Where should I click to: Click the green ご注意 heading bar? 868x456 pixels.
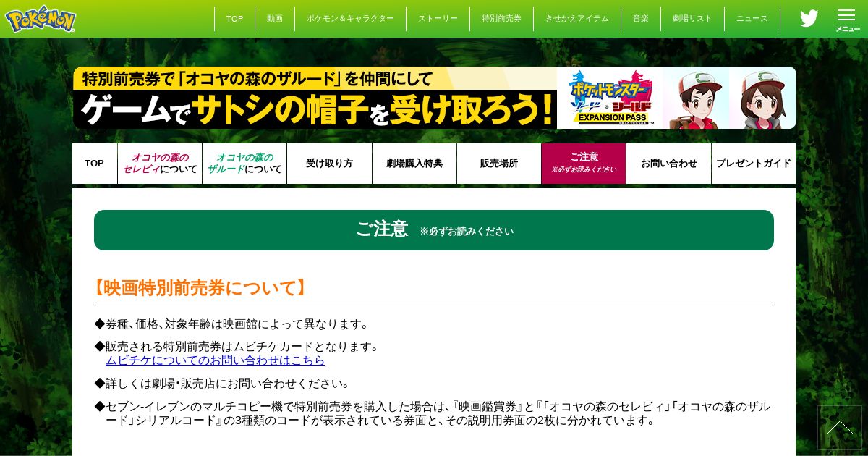tap(434, 230)
